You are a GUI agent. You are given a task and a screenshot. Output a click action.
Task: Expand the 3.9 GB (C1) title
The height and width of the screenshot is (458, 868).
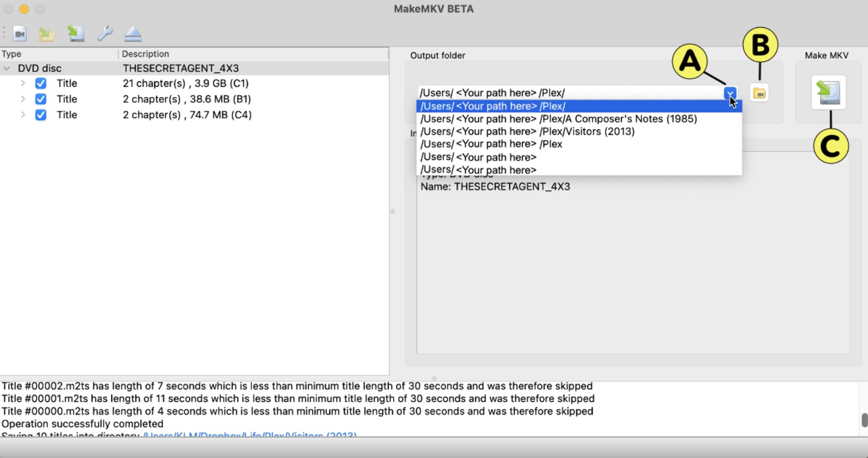pos(23,83)
